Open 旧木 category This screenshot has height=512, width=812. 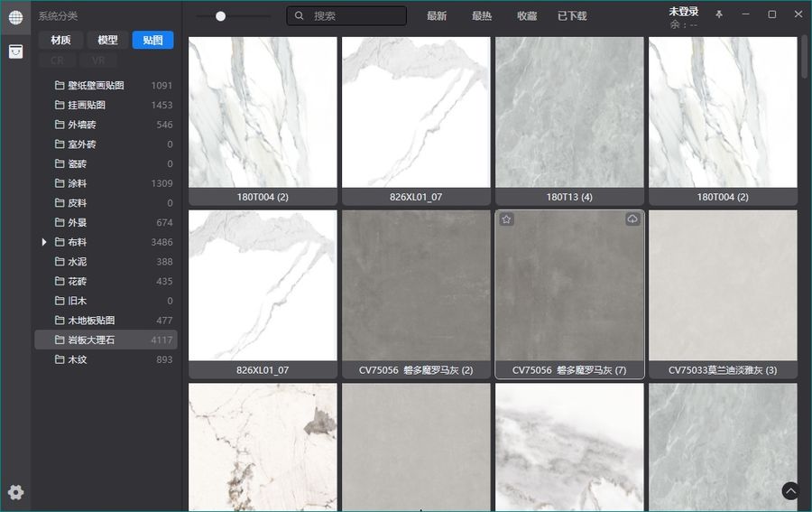[x=106, y=301]
